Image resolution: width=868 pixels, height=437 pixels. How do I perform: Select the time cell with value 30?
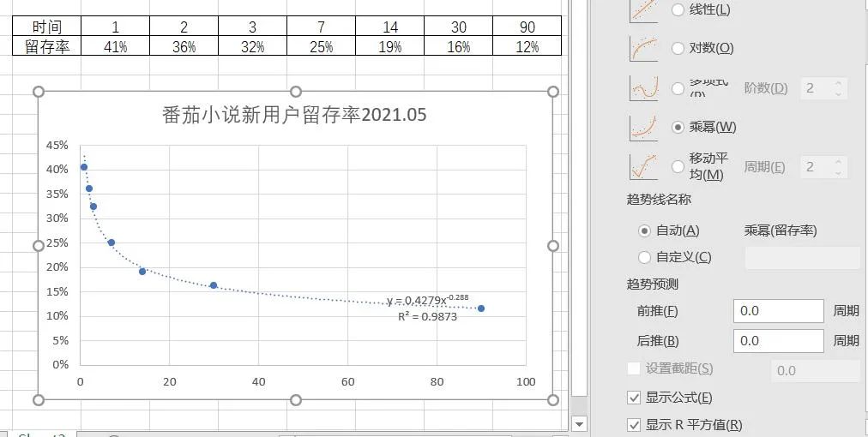click(x=458, y=26)
